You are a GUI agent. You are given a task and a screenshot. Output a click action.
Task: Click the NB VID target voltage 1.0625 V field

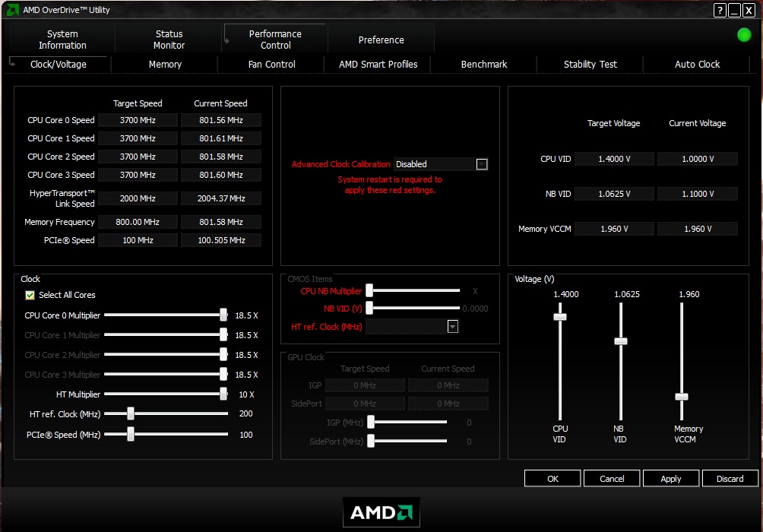(x=614, y=194)
